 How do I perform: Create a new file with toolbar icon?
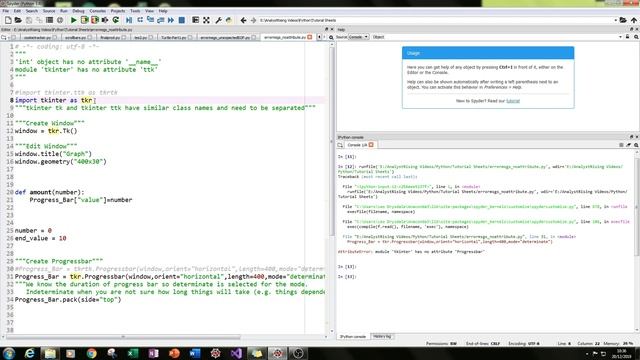[8, 20]
